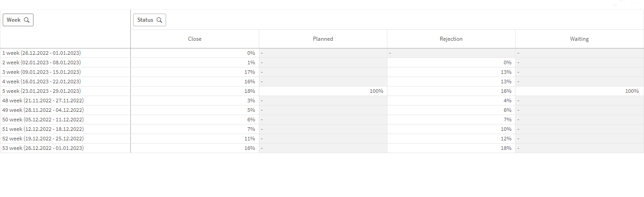Screen dimensions: 644x197
Task: Select row 2 week (02.01.2023 - 08.01.2023)
Action: (42, 62)
